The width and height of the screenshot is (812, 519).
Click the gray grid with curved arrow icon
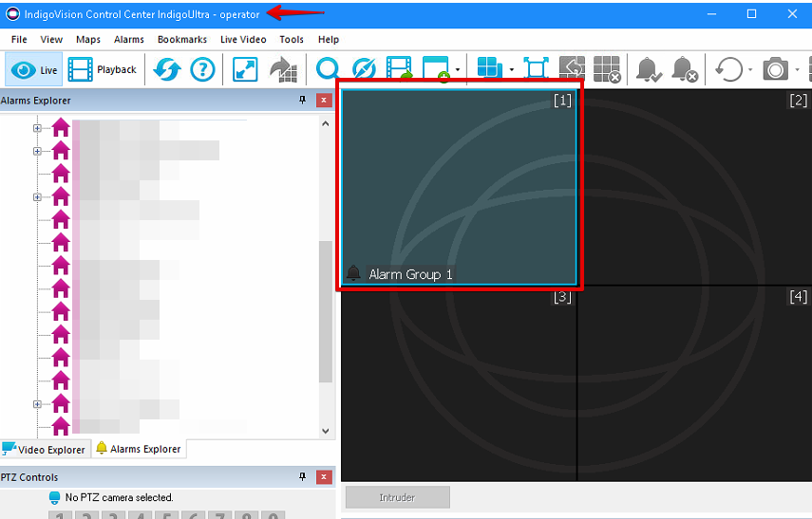point(572,68)
